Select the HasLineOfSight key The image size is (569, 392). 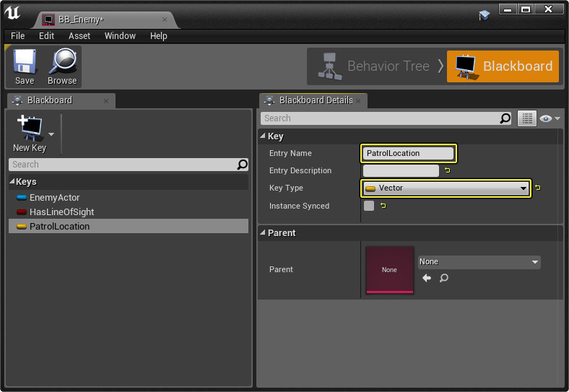coord(61,212)
